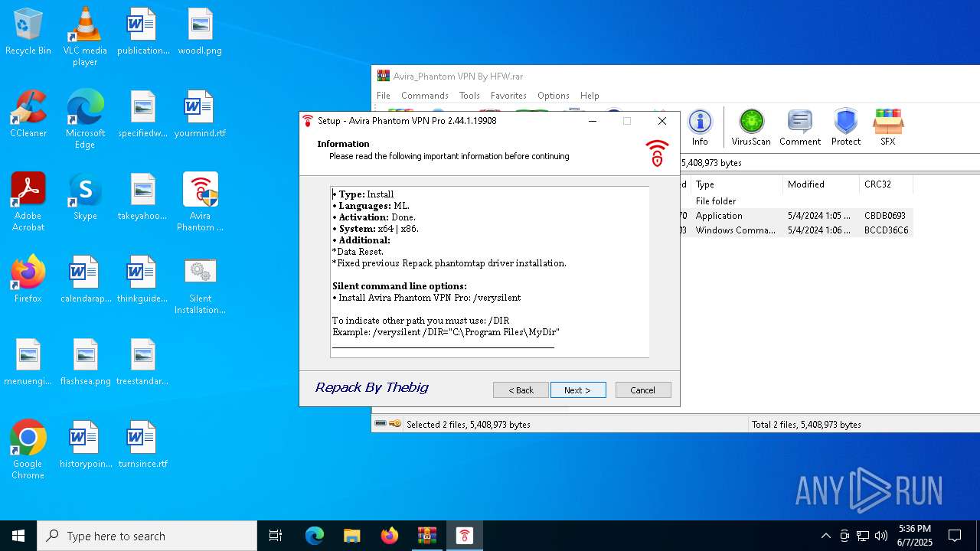
Task: Click the Protect icon in WinRAR toolbar
Action: click(x=846, y=127)
